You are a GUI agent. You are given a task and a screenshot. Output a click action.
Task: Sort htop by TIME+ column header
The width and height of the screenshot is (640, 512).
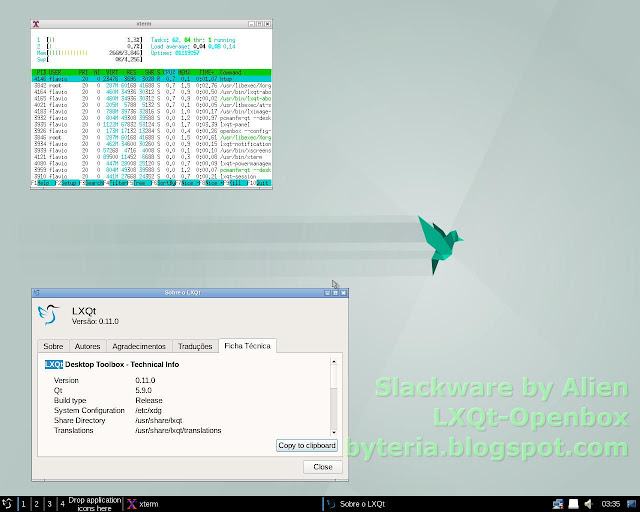click(x=207, y=72)
